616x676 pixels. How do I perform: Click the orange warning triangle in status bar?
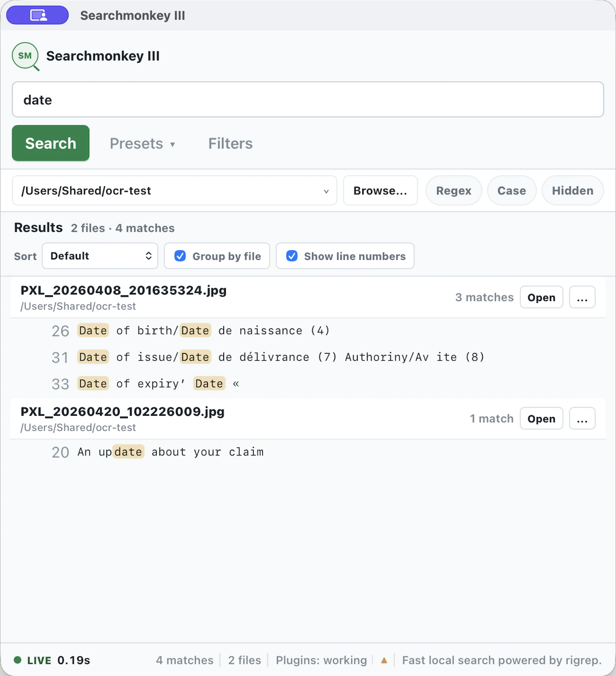[x=384, y=660]
